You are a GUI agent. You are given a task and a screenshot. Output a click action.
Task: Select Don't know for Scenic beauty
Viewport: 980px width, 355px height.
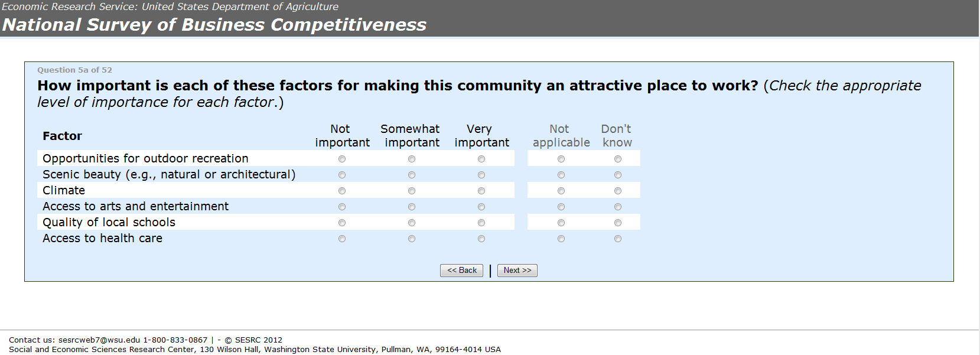(618, 175)
